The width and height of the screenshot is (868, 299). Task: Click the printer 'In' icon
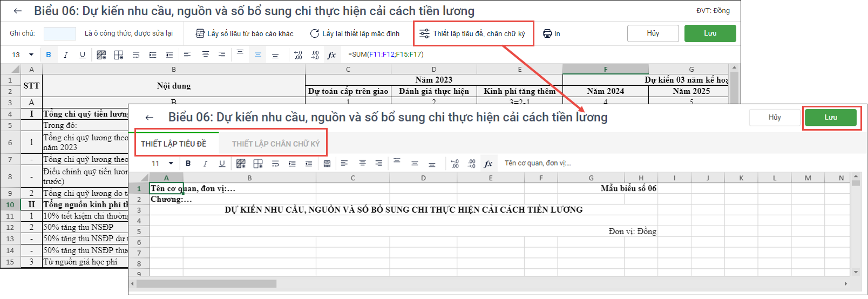pyautogui.click(x=547, y=33)
